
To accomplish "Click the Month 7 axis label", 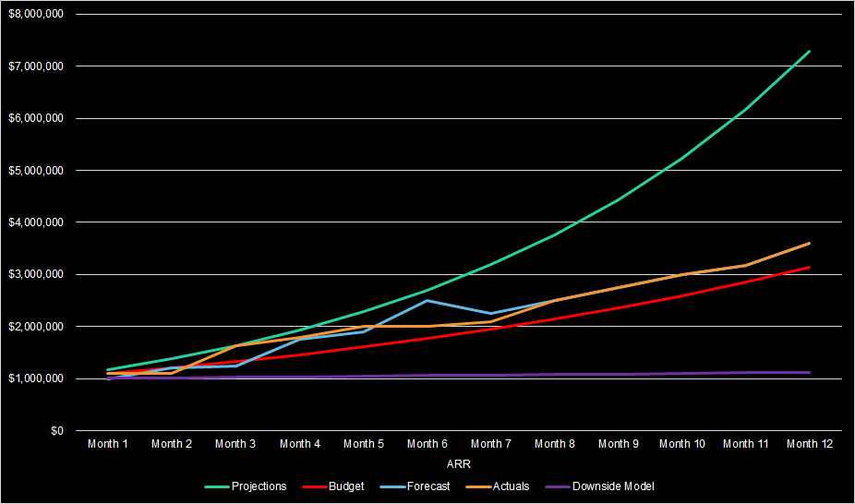I will (491, 444).
